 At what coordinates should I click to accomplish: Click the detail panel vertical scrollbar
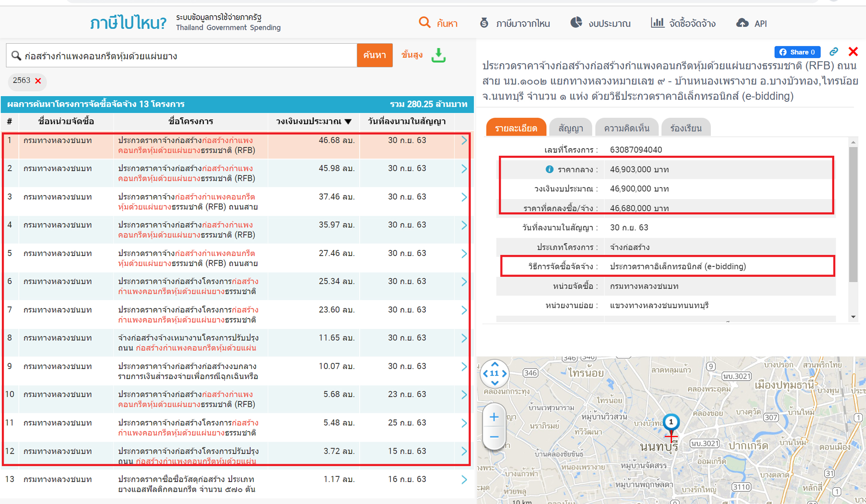[853, 214]
